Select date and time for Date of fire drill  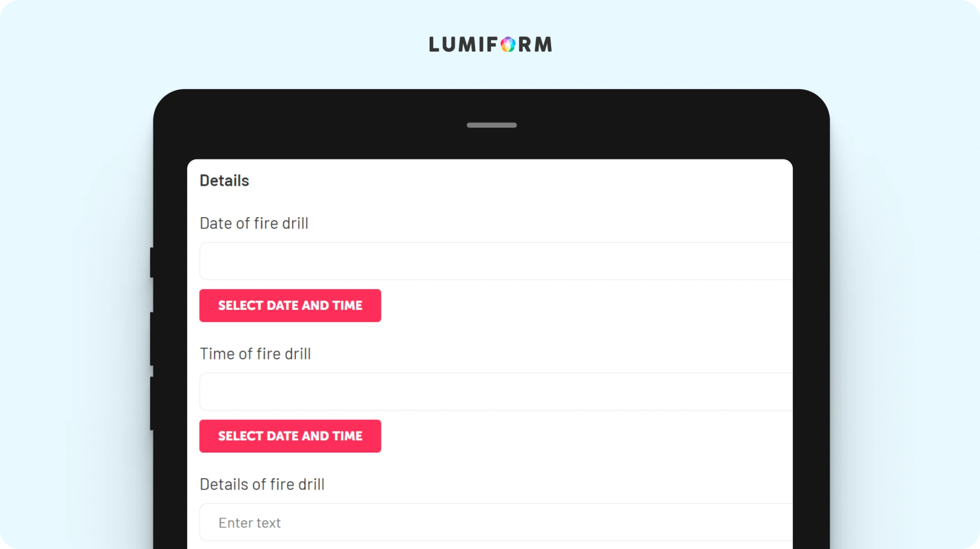pos(290,306)
